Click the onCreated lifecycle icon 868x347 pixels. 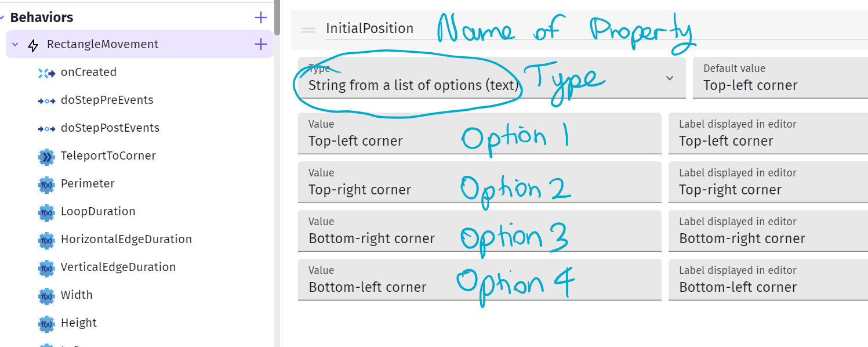point(46,73)
